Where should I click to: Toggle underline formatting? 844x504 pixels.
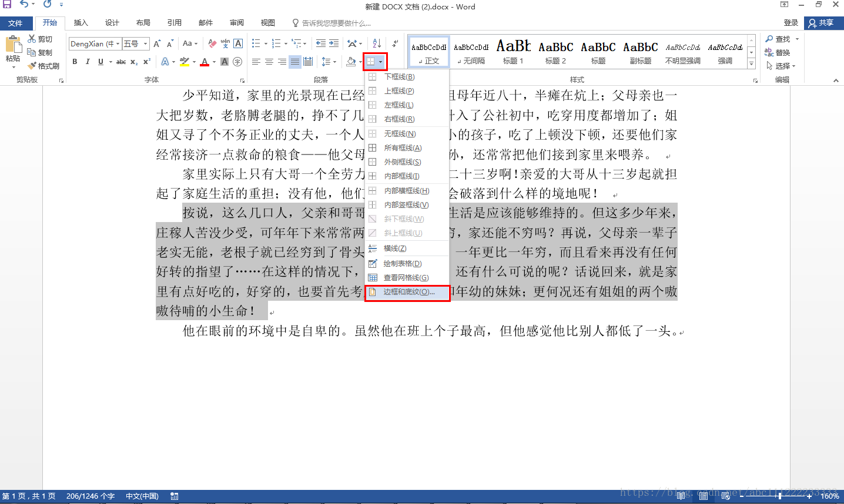point(101,62)
